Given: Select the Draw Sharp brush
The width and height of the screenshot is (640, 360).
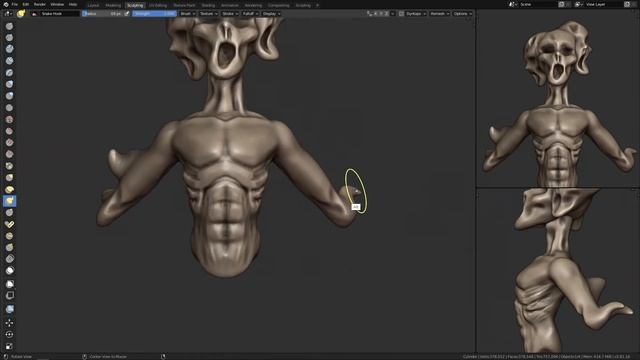Looking at the screenshot, I should point(9,38).
